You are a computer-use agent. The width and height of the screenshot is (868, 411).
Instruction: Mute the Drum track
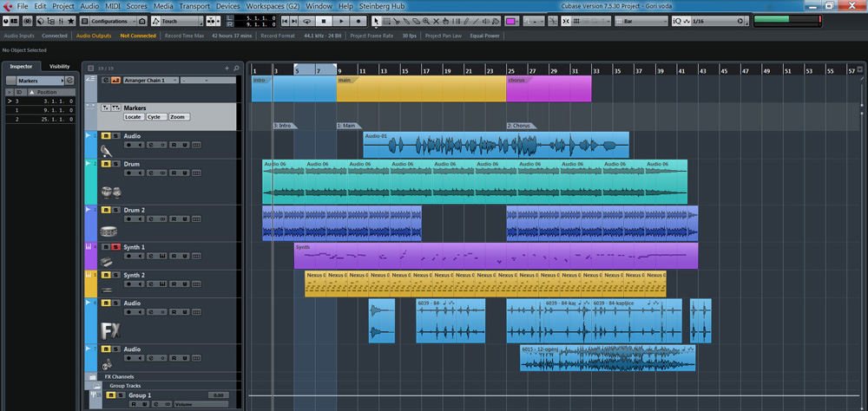(x=107, y=164)
